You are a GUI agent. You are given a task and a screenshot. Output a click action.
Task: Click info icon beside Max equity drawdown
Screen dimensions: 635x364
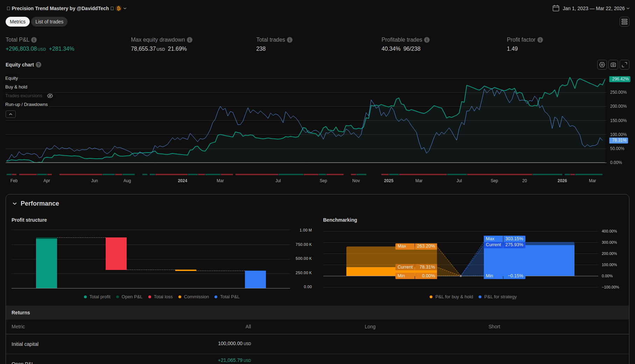(190, 40)
